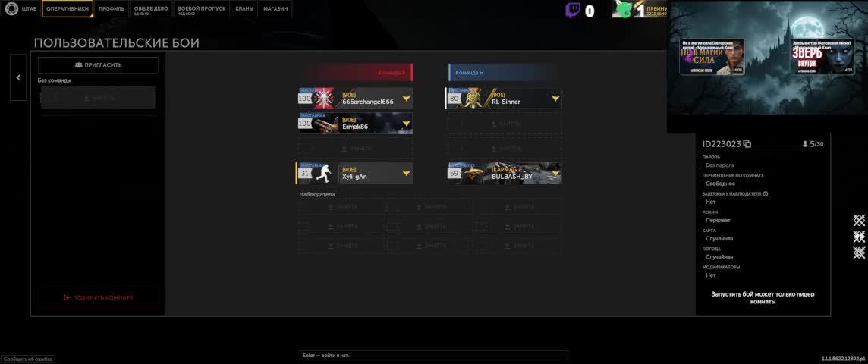Image resolution: width=868 pixels, height=364 pixels.
Task: Expand the chevron for RL-Sinner
Action: (556, 99)
